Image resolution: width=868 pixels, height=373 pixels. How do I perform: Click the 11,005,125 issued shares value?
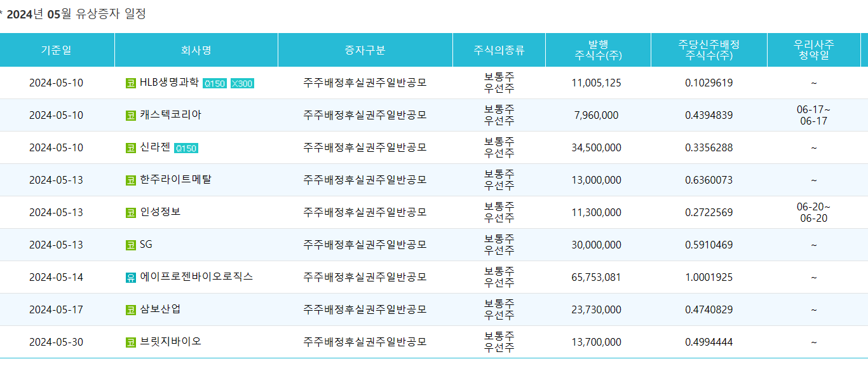click(597, 83)
